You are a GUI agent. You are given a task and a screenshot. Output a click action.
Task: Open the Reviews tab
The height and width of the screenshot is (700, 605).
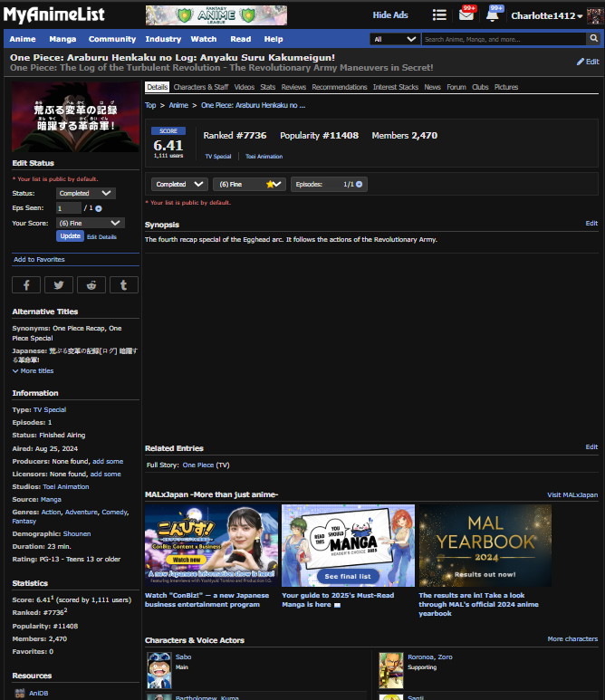pos(293,87)
